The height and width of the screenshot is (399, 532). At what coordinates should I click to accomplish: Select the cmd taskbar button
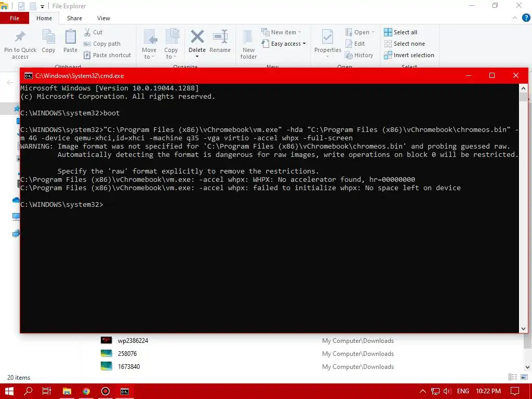coord(125,391)
